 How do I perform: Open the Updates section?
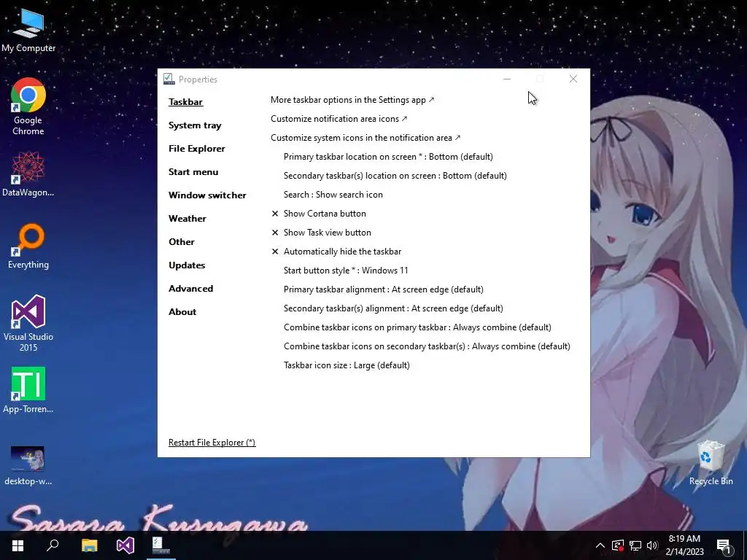pyautogui.click(x=187, y=265)
